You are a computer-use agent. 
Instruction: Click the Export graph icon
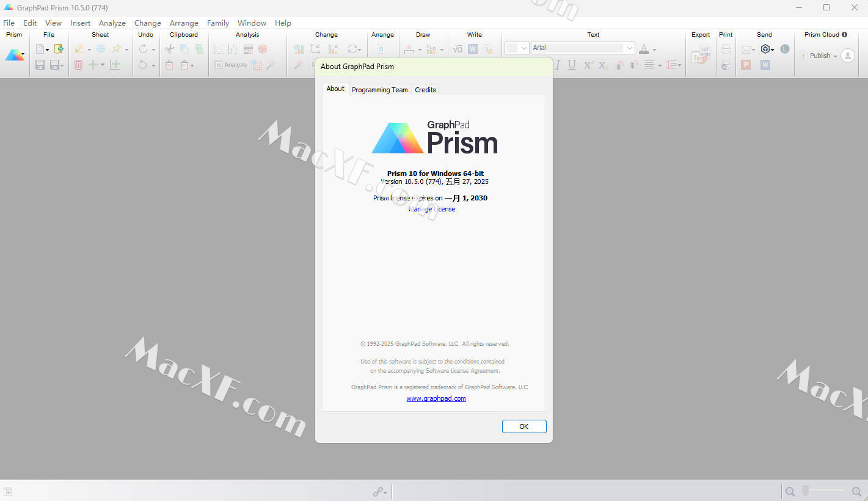tap(701, 56)
